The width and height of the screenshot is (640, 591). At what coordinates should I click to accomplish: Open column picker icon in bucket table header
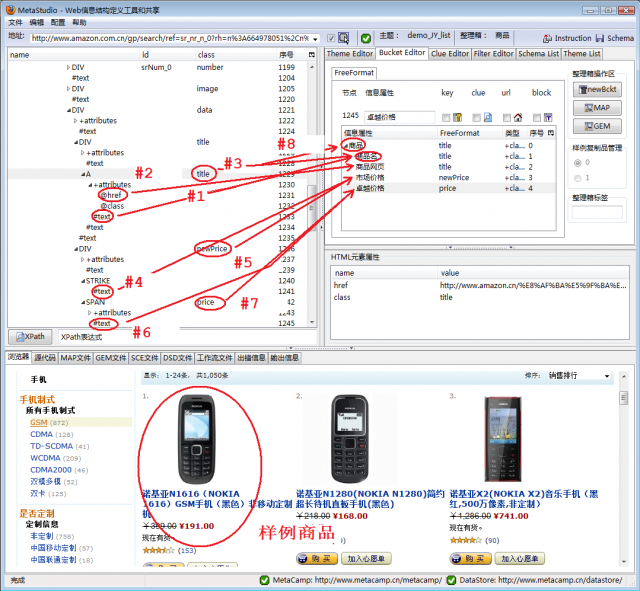(x=551, y=133)
